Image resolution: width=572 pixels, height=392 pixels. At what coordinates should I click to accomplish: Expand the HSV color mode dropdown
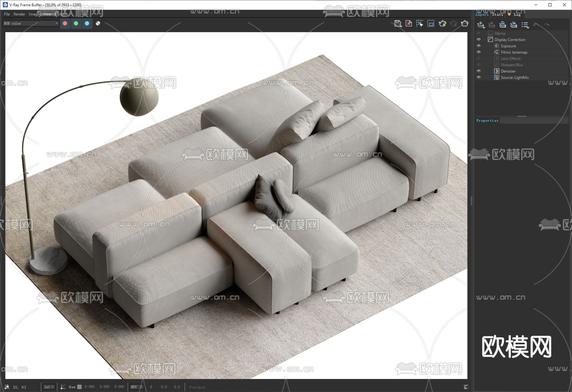point(137,387)
